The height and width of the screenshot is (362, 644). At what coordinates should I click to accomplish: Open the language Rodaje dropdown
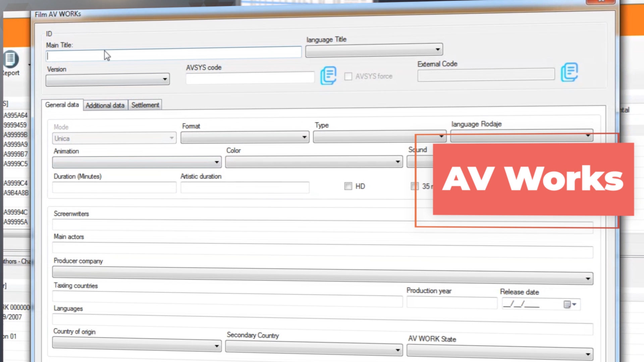(522, 135)
